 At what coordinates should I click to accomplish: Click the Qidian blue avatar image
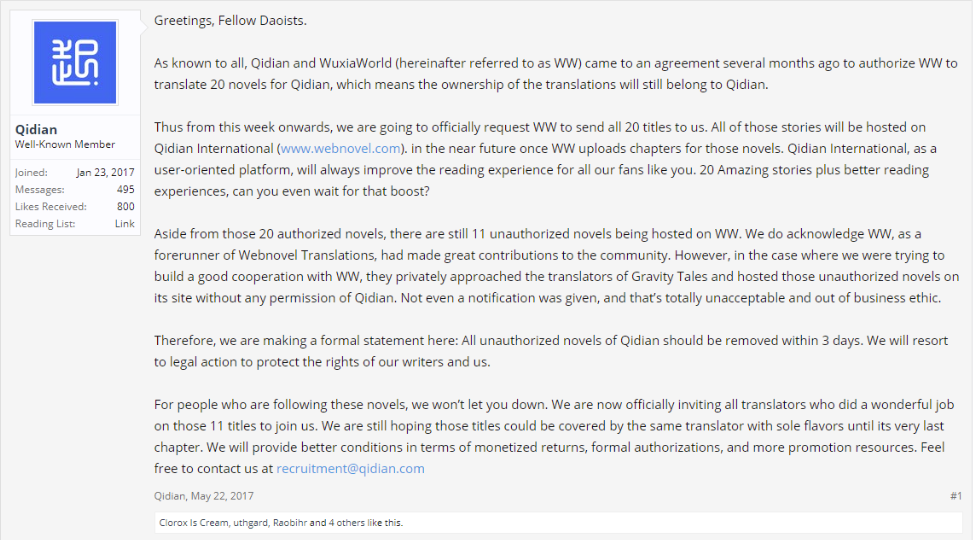point(75,63)
